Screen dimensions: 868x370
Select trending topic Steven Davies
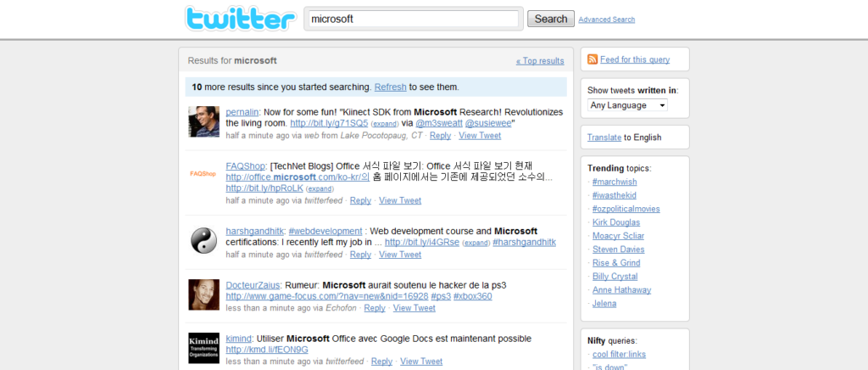click(618, 249)
